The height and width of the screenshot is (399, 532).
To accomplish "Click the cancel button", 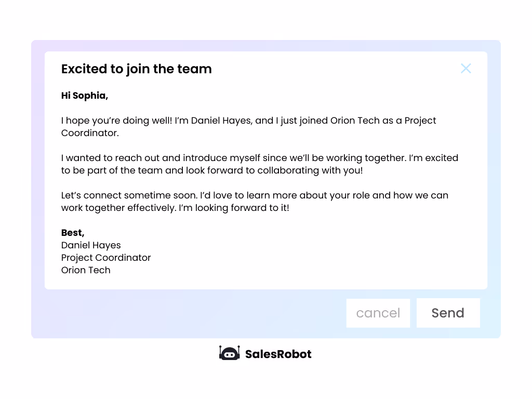I will point(378,313).
